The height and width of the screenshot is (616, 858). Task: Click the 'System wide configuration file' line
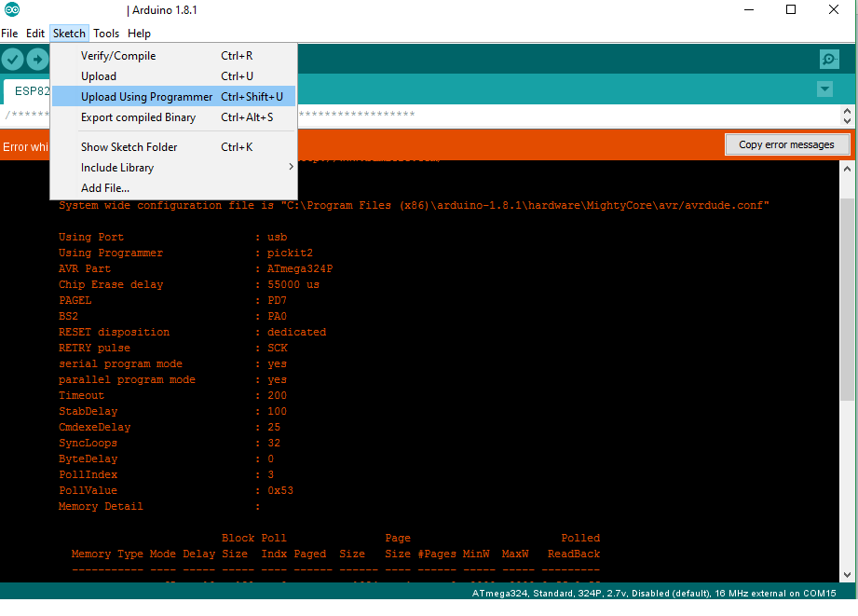(414, 205)
